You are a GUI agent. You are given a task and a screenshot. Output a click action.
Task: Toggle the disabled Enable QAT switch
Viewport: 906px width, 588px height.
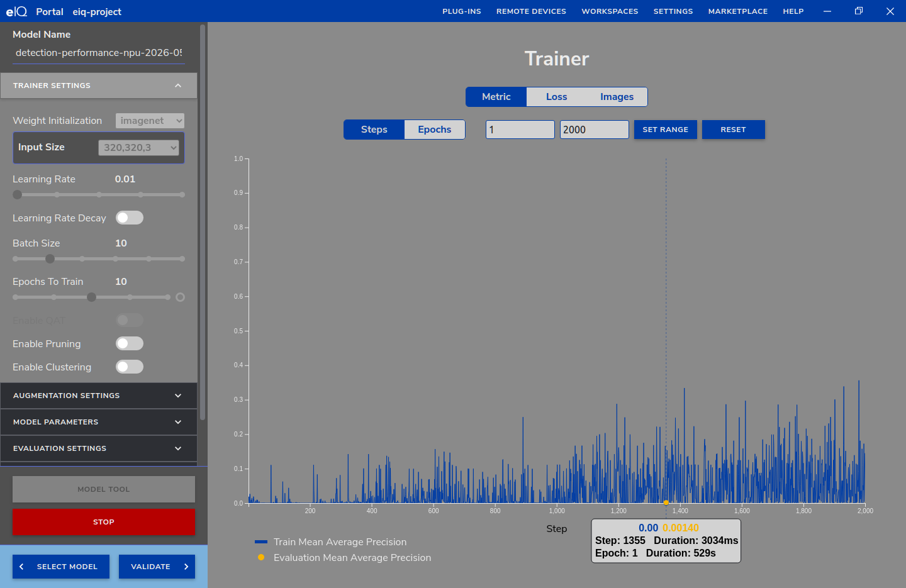[x=130, y=320]
